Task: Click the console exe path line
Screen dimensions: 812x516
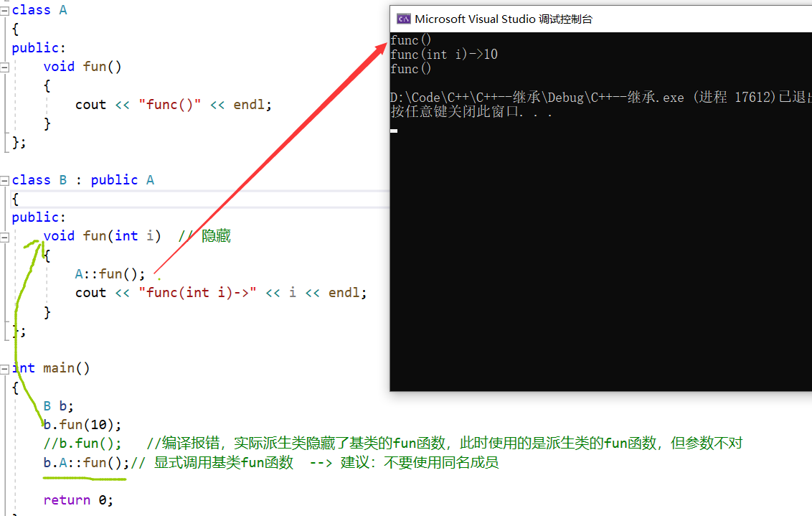Action: pos(600,98)
